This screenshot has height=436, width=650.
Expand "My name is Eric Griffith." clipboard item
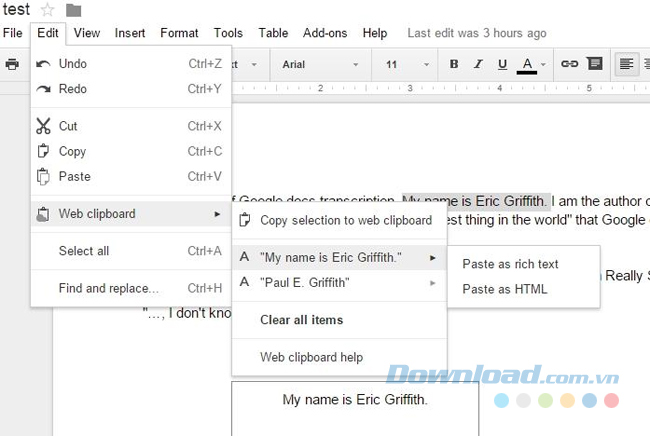(x=340, y=257)
